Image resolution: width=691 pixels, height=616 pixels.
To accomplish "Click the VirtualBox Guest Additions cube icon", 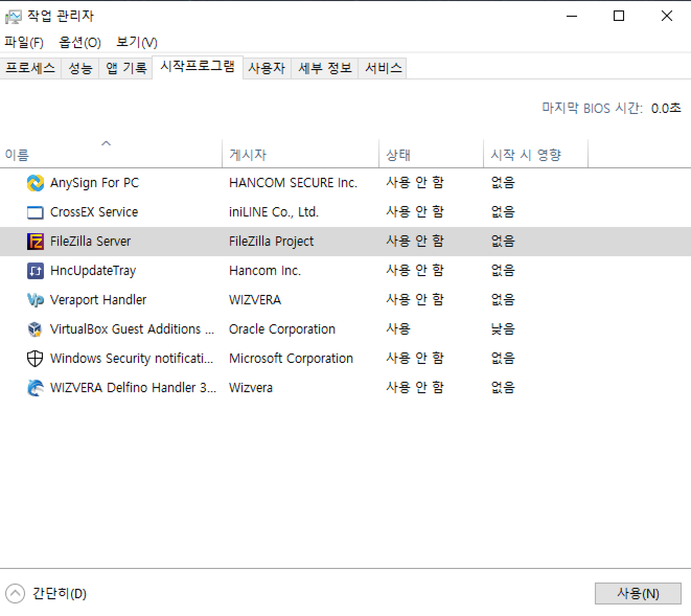I will pos(35,329).
